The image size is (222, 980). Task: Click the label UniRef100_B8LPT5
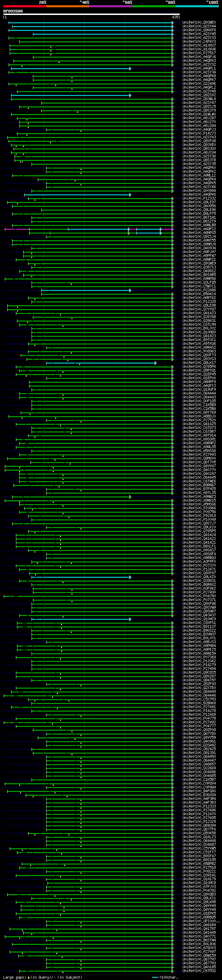point(199,213)
